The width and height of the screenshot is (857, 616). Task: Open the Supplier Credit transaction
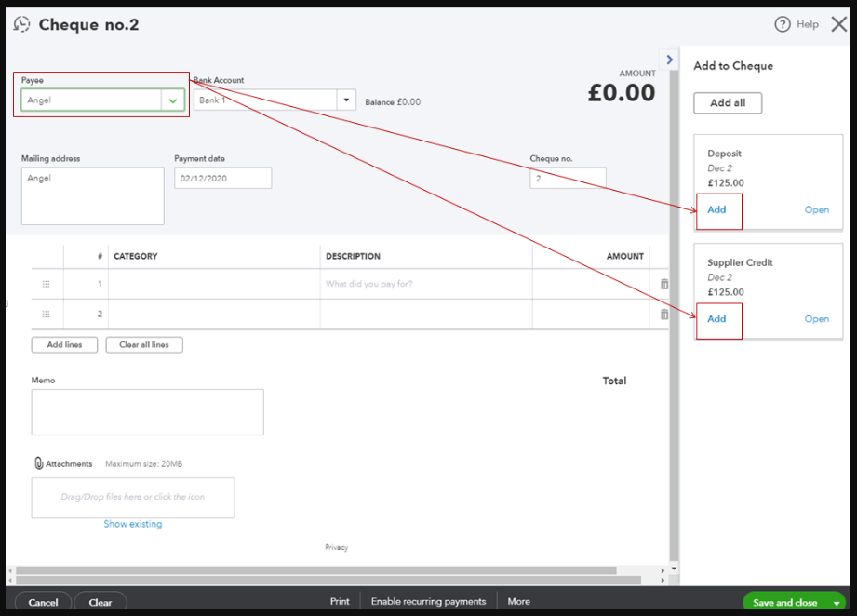coord(817,318)
